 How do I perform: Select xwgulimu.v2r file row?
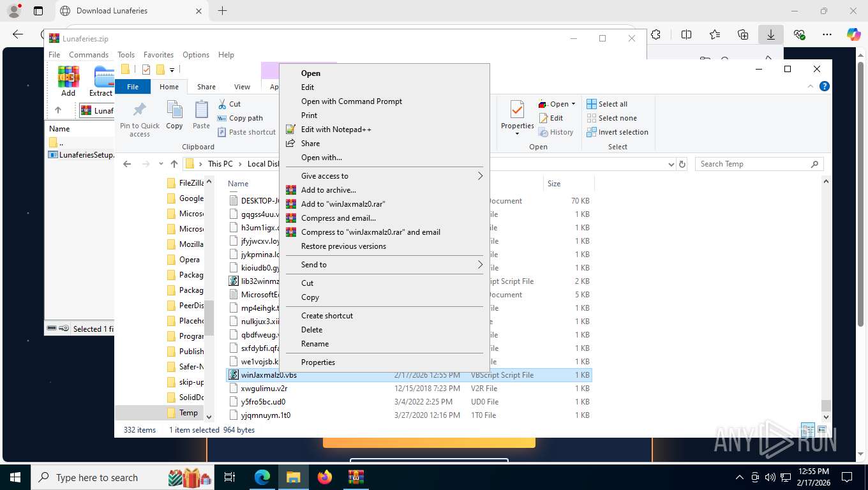click(x=410, y=389)
